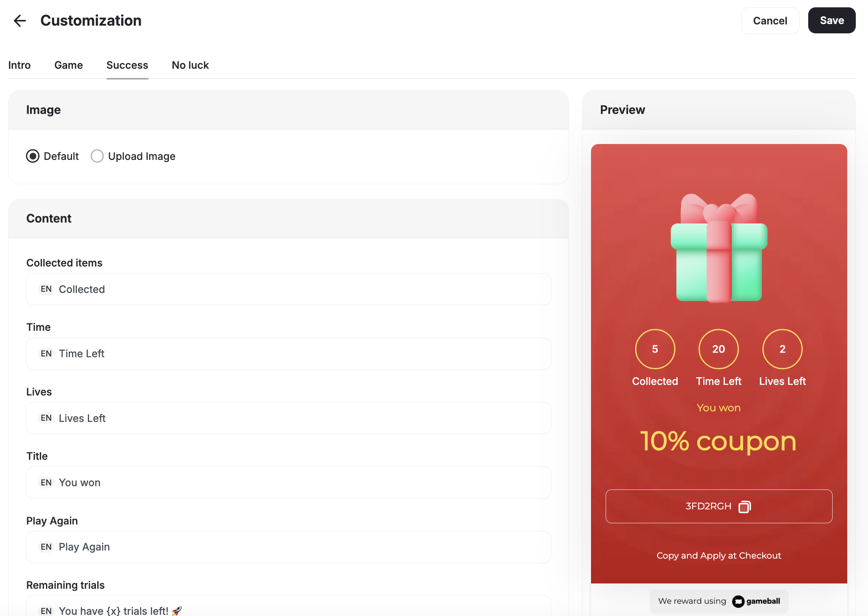868x616 pixels.
Task: Open the Game tab
Action: coord(68,65)
